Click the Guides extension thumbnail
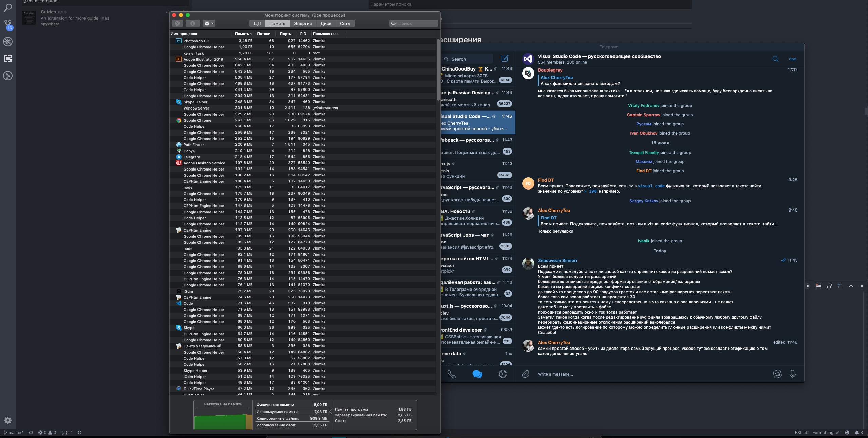The image size is (868, 438). pos(29,18)
